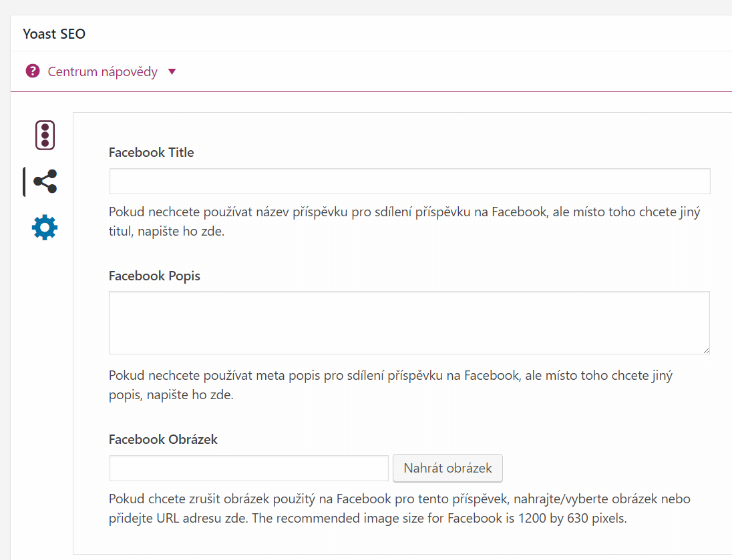This screenshot has height=560, width=732.
Task: Focus the Facebook Popis text area
Action: click(x=409, y=322)
